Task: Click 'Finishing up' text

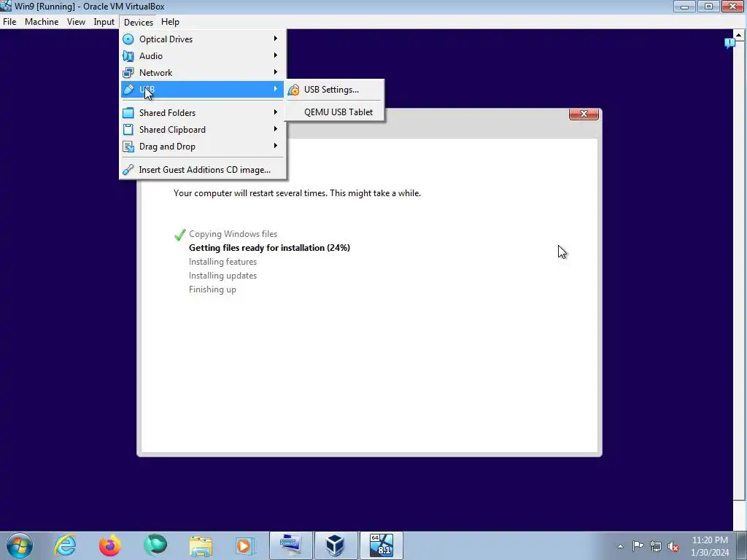Action: point(212,289)
